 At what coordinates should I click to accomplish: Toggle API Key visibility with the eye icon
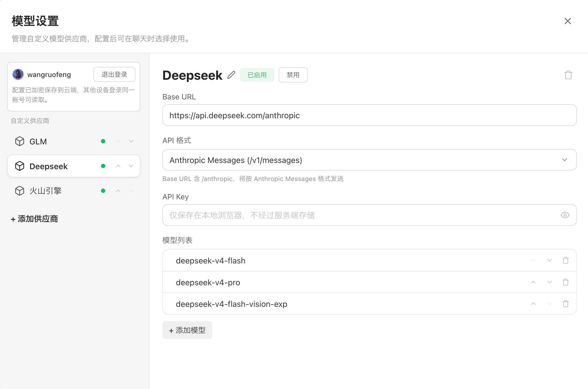coord(565,215)
